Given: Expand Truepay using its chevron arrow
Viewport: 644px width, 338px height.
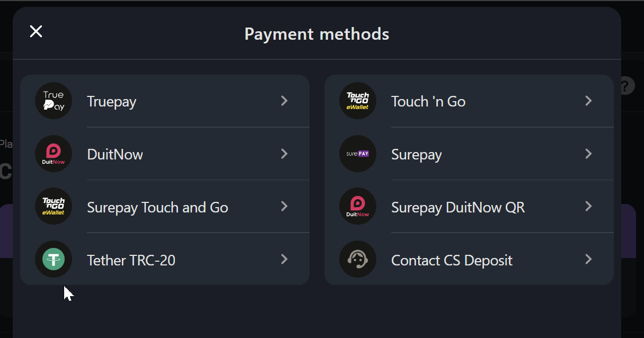Looking at the screenshot, I should click(x=285, y=101).
